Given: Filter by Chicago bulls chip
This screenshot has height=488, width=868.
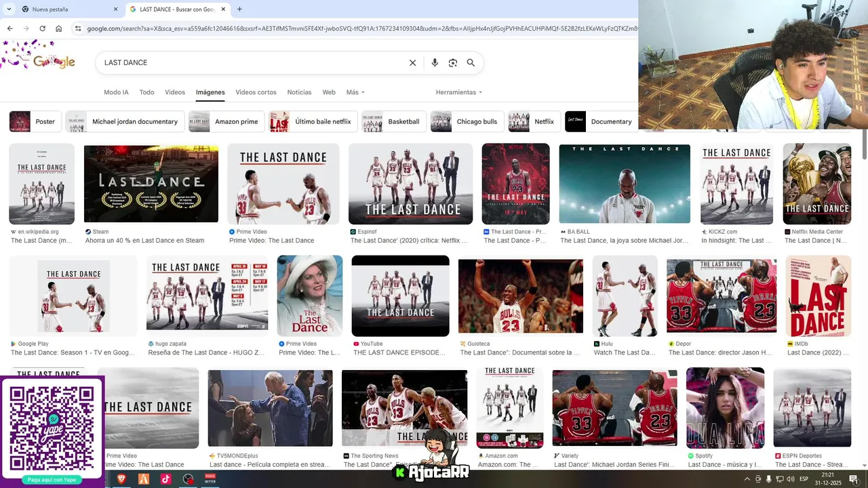Looking at the screenshot, I should [x=467, y=121].
